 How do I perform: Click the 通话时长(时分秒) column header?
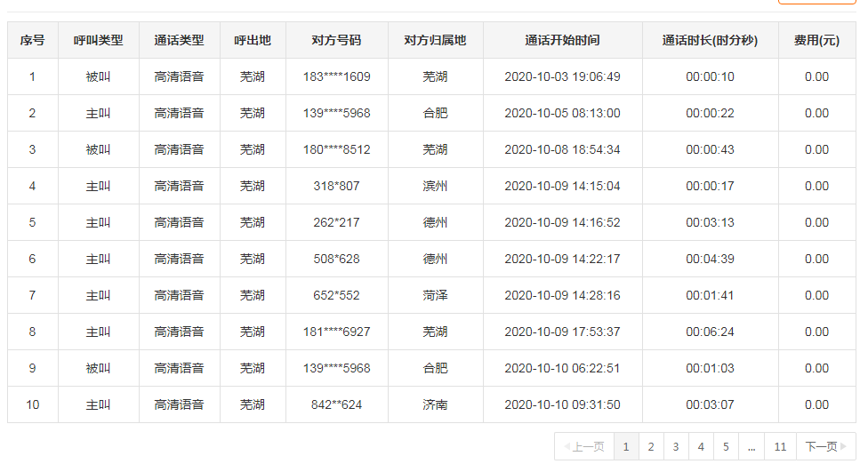click(x=710, y=41)
